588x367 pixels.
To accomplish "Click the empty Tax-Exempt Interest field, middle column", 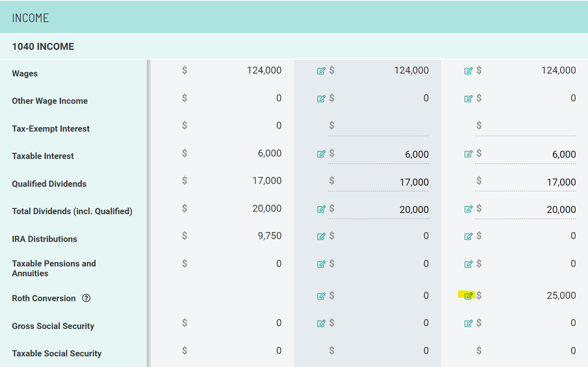I will coord(383,127).
